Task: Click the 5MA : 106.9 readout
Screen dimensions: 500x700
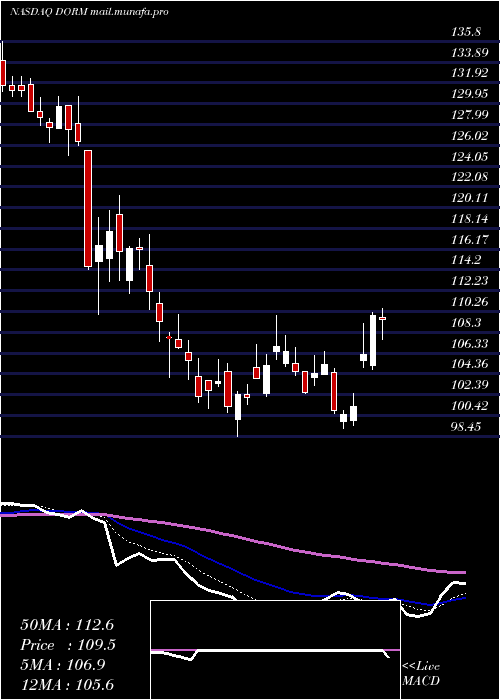Action: [63, 665]
